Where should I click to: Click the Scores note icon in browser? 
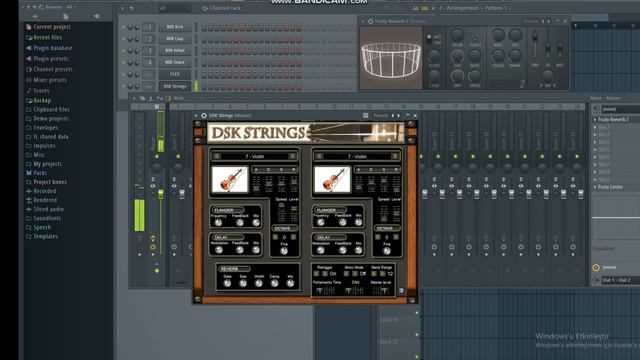29,90
